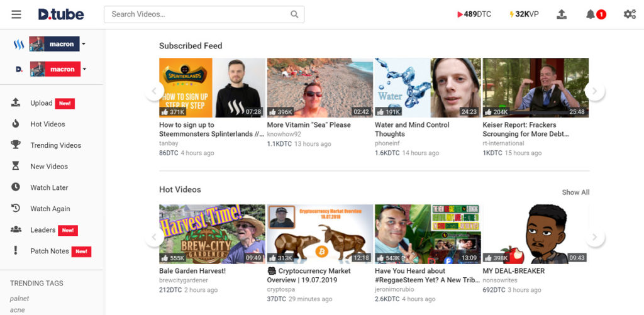Show previous videos in Subscribed Feed
The image size is (644, 315).
pyautogui.click(x=155, y=91)
